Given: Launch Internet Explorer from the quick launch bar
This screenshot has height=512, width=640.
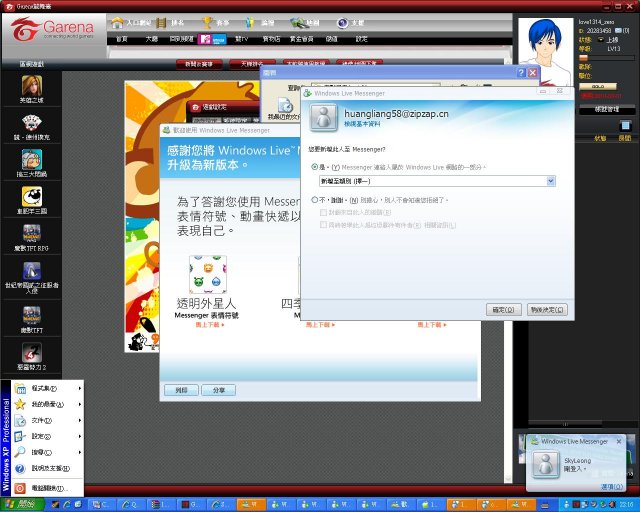Looking at the screenshot, I should click(67, 505).
